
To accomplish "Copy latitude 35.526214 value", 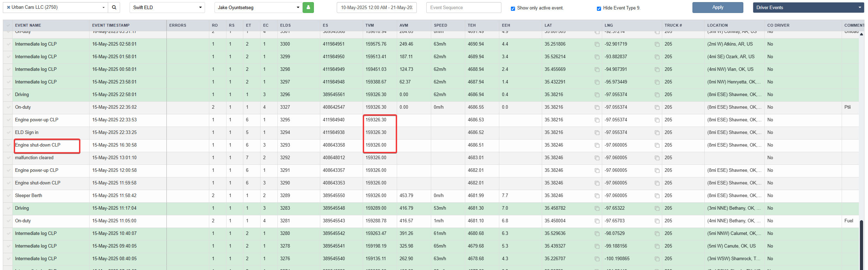I will click(x=597, y=57).
